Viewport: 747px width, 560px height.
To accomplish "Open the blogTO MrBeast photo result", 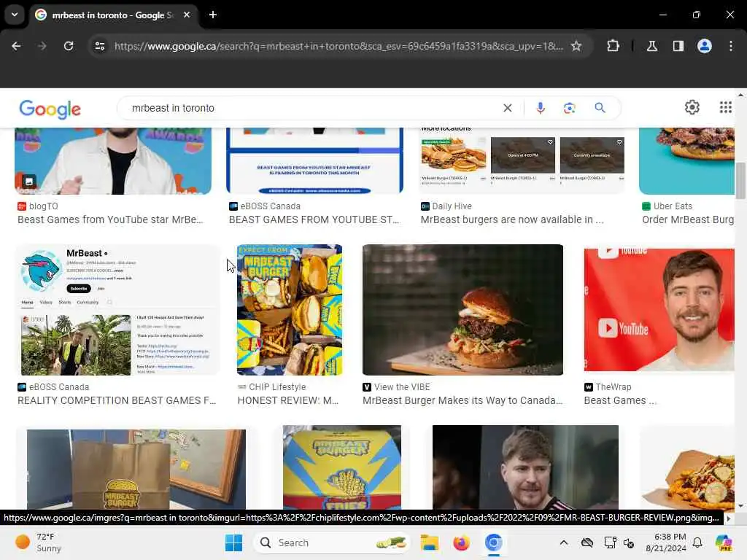I will coord(113,161).
